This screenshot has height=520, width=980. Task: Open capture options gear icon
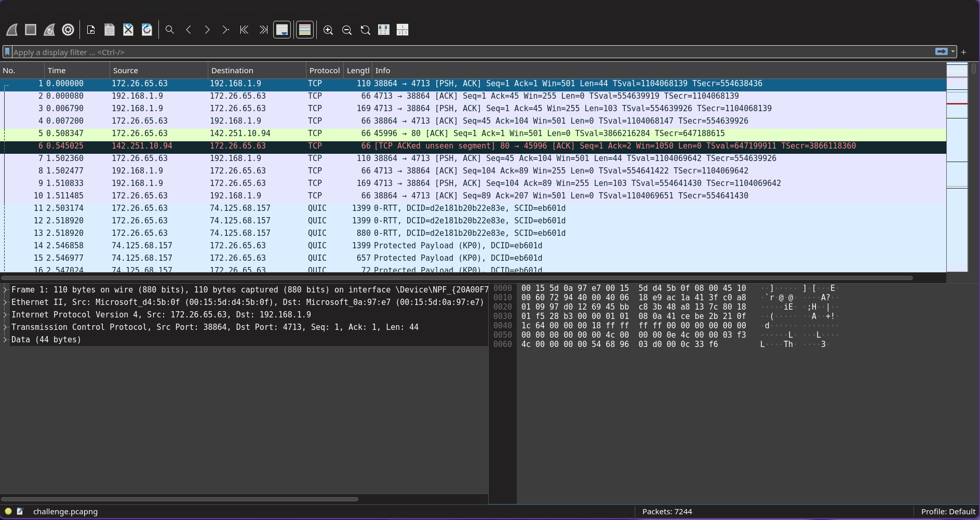tap(68, 30)
